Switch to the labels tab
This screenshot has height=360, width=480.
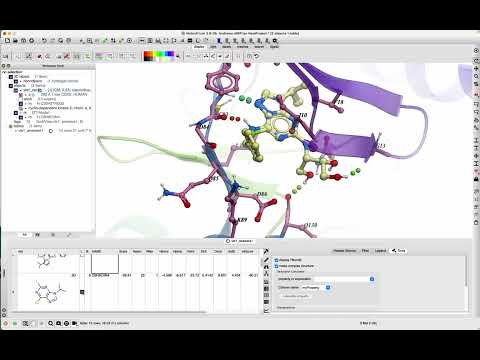coord(227,47)
